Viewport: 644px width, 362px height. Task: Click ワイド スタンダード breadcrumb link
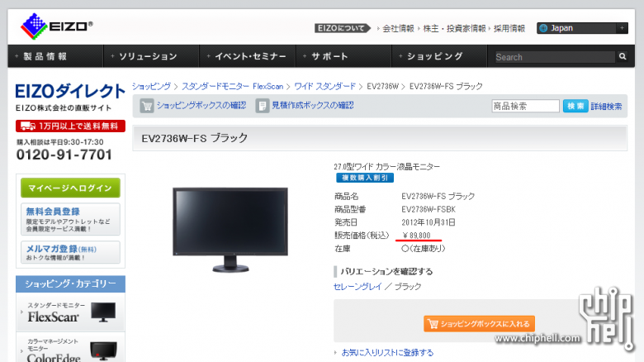point(324,87)
